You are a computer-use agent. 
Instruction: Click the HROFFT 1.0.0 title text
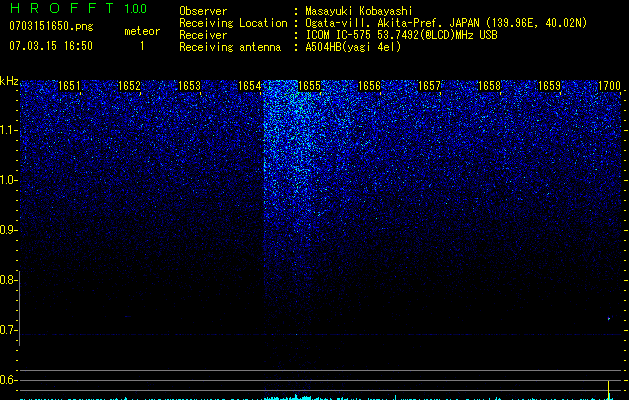pos(78,8)
